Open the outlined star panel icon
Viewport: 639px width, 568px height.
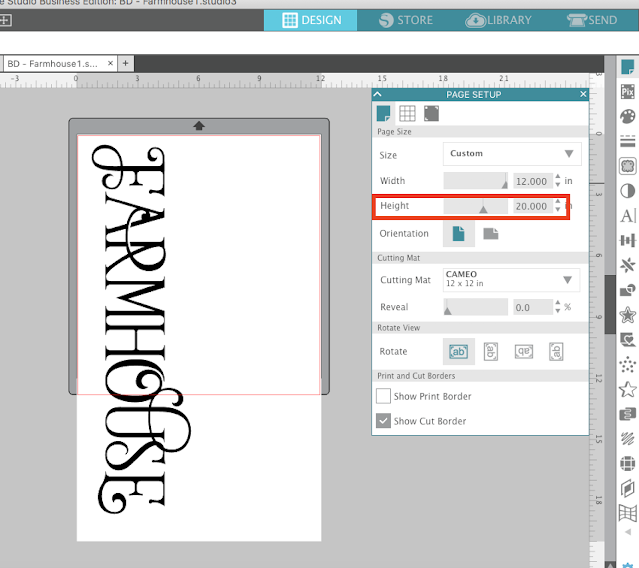628,390
